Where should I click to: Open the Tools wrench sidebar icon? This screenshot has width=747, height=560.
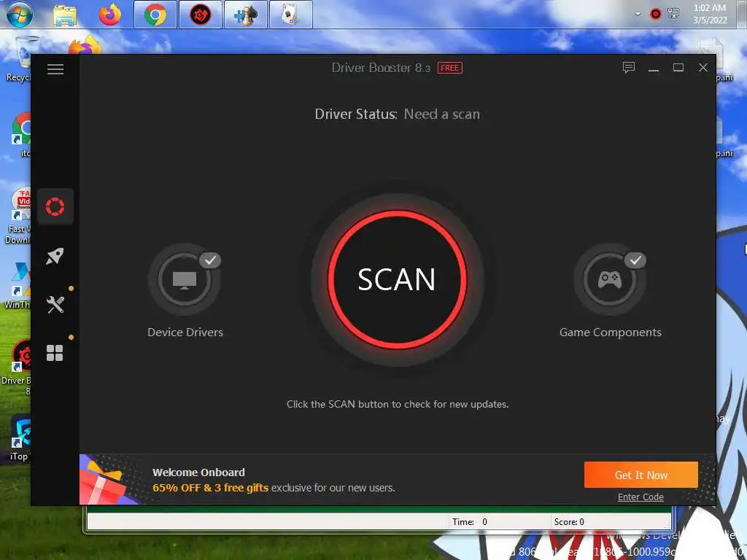[55, 304]
